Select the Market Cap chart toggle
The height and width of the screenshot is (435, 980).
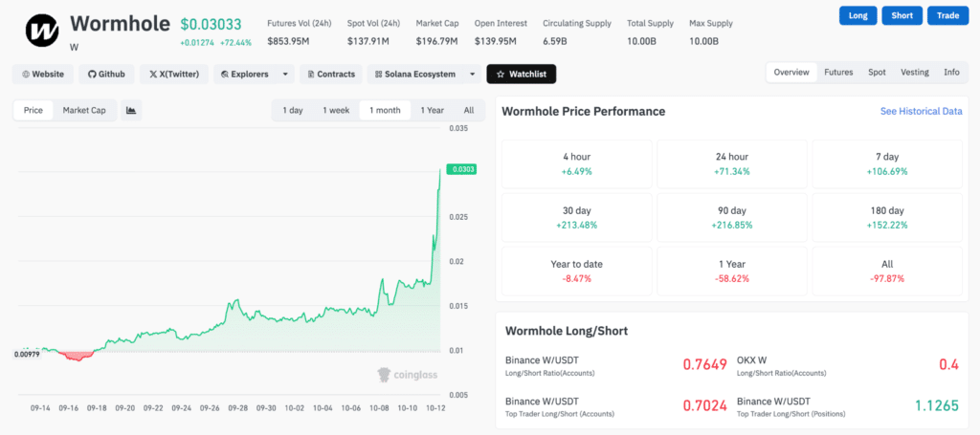(x=84, y=111)
